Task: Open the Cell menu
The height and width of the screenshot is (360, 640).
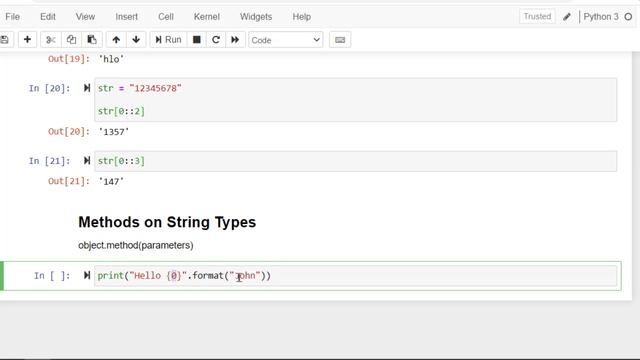Action: tap(166, 17)
